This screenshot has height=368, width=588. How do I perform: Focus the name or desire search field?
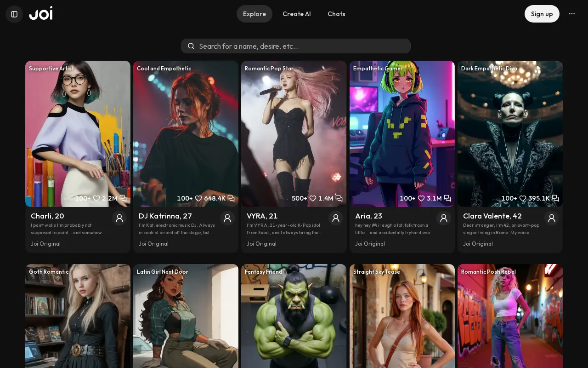tap(296, 46)
